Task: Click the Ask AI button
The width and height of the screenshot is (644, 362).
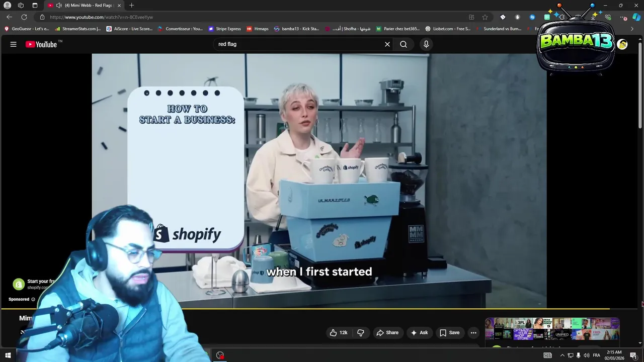Action: click(x=419, y=332)
